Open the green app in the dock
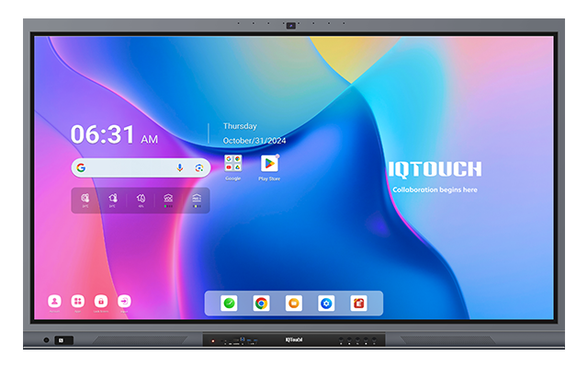588x368 pixels. tap(229, 303)
